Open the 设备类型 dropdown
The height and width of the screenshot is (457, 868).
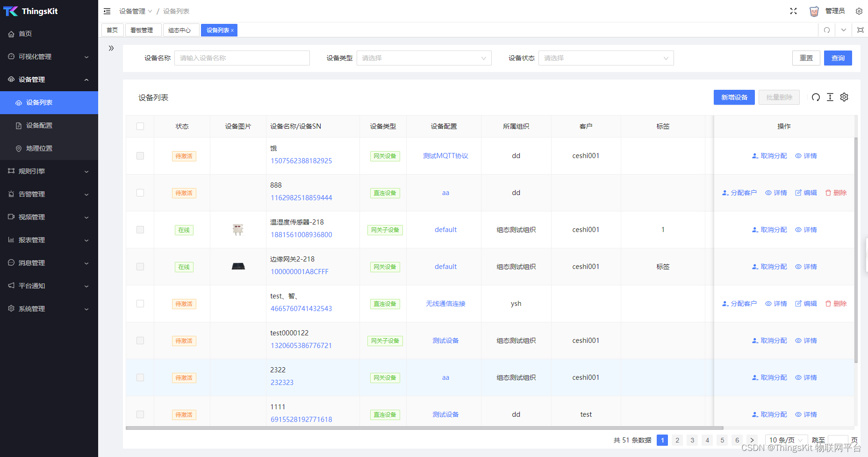(424, 58)
